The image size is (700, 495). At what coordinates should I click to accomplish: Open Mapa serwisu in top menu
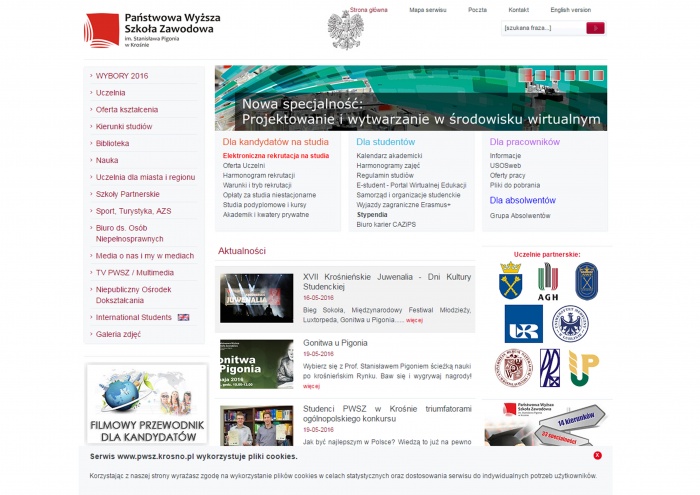click(428, 10)
